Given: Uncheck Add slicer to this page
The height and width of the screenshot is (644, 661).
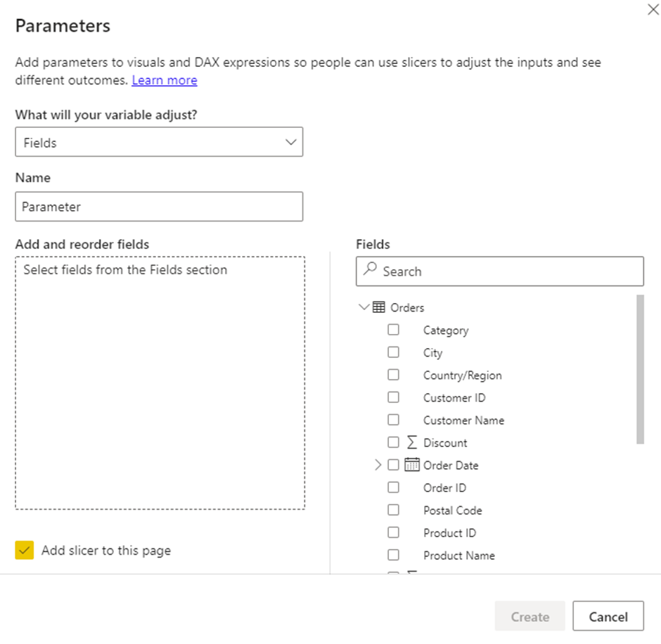Looking at the screenshot, I should [25, 550].
